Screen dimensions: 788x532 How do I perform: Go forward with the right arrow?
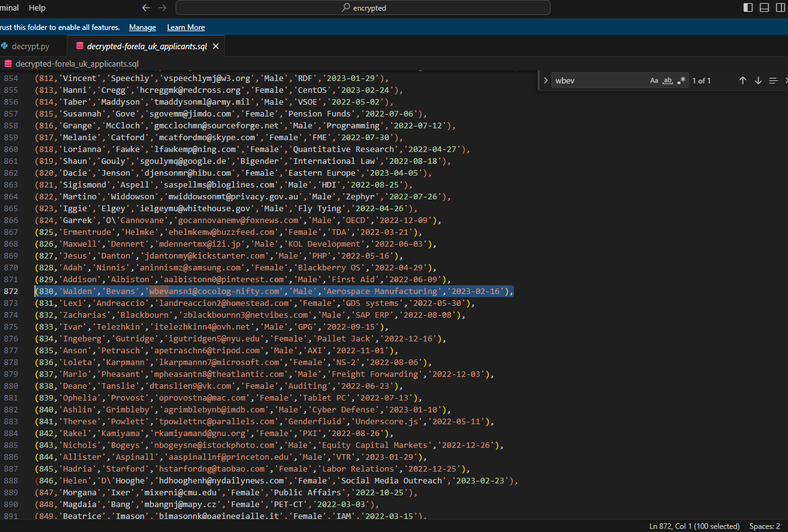point(162,8)
